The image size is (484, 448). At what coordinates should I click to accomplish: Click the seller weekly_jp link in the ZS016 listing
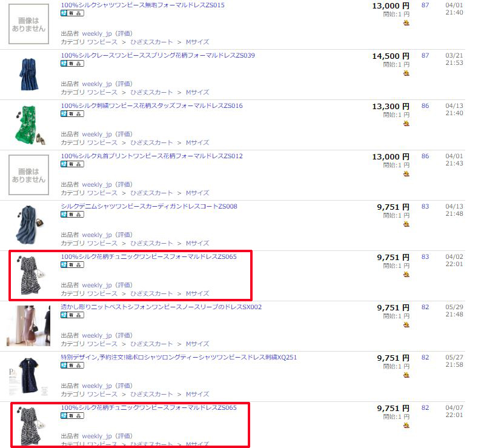coord(96,134)
